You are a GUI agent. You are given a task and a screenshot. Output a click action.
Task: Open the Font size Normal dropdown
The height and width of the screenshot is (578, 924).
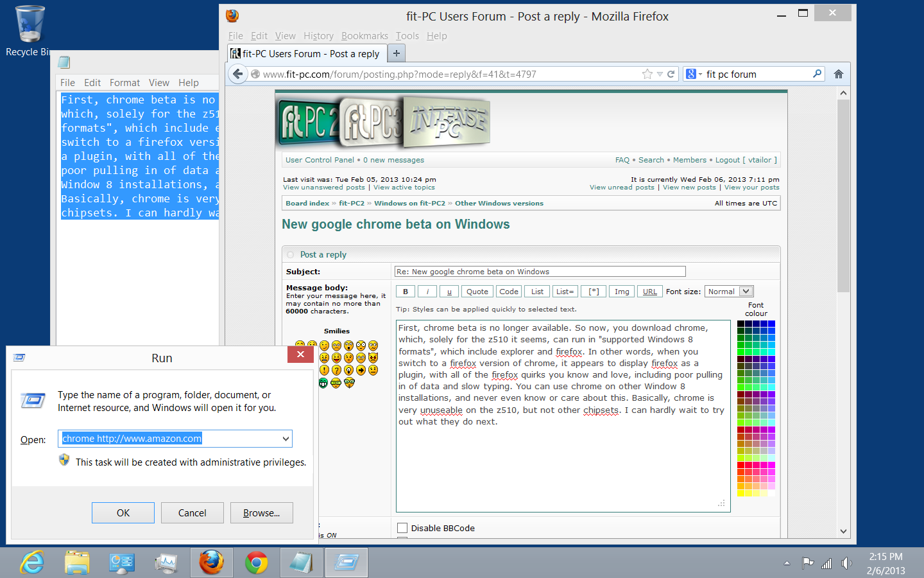729,292
